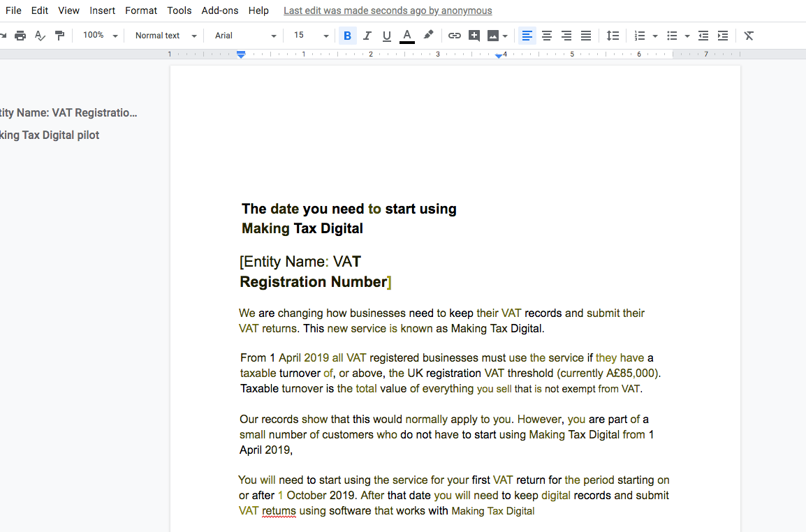
Task: Expand the Numbered list dropdown arrow
Action: point(655,36)
